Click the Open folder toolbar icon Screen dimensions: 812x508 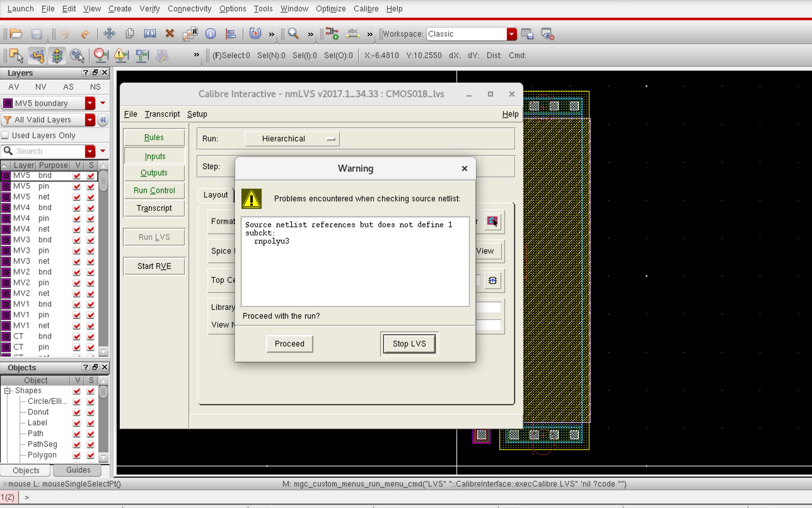16,33
